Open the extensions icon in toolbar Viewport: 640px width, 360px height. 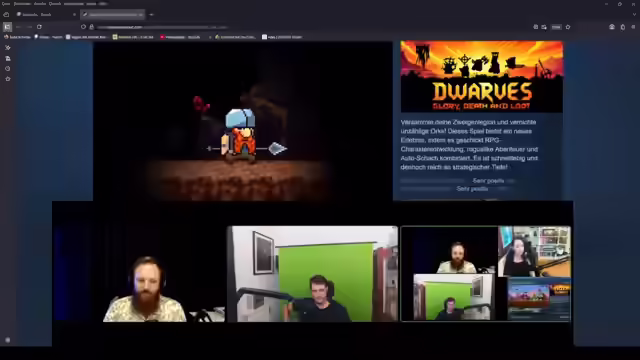[622, 27]
